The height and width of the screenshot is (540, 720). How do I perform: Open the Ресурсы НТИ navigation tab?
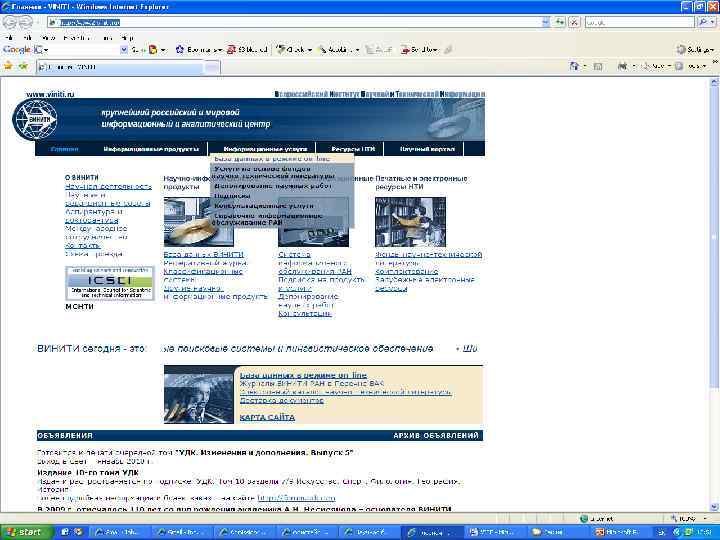353,149
